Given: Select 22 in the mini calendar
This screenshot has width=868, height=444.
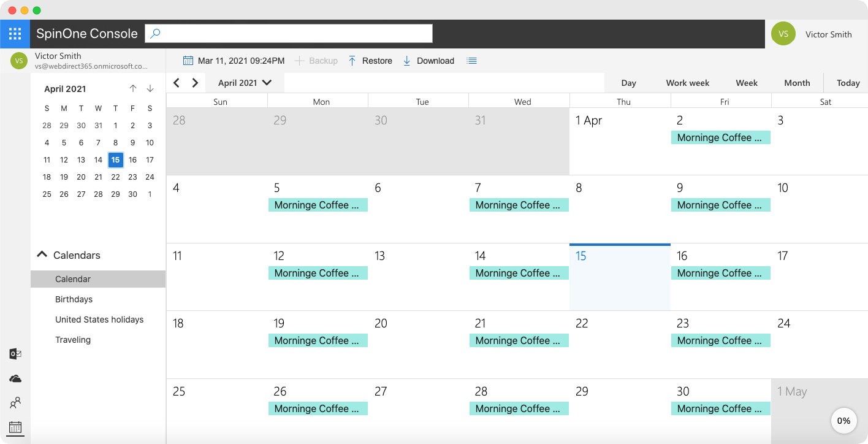Looking at the screenshot, I should 115,177.
